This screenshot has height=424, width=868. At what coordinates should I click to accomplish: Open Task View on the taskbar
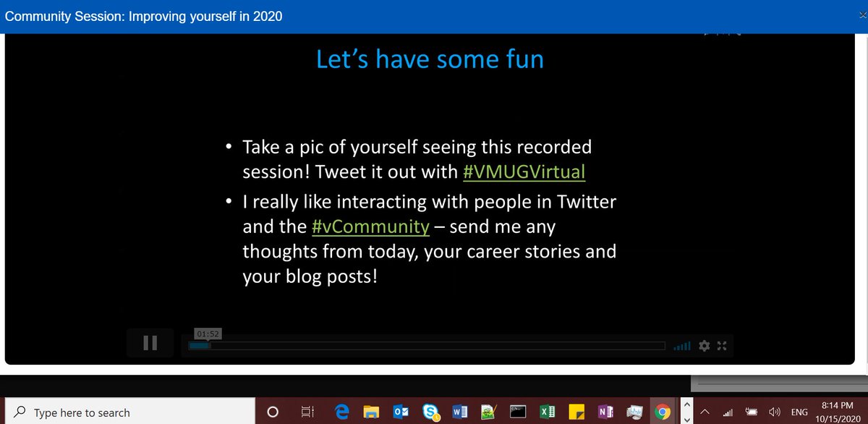click(307, 412)
